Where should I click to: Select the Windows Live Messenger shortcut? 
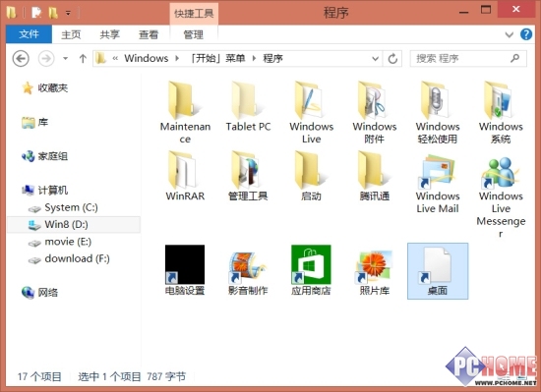[x=501, y=196]
